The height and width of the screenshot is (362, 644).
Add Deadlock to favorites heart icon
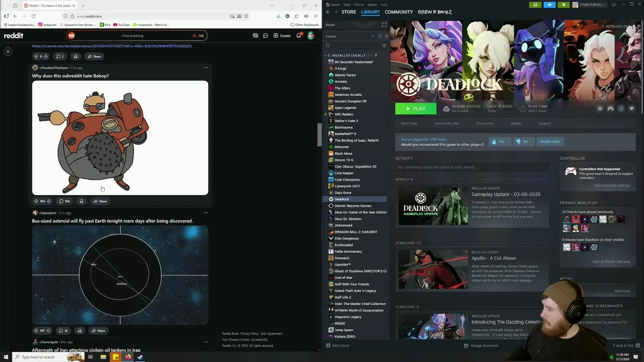631,109
